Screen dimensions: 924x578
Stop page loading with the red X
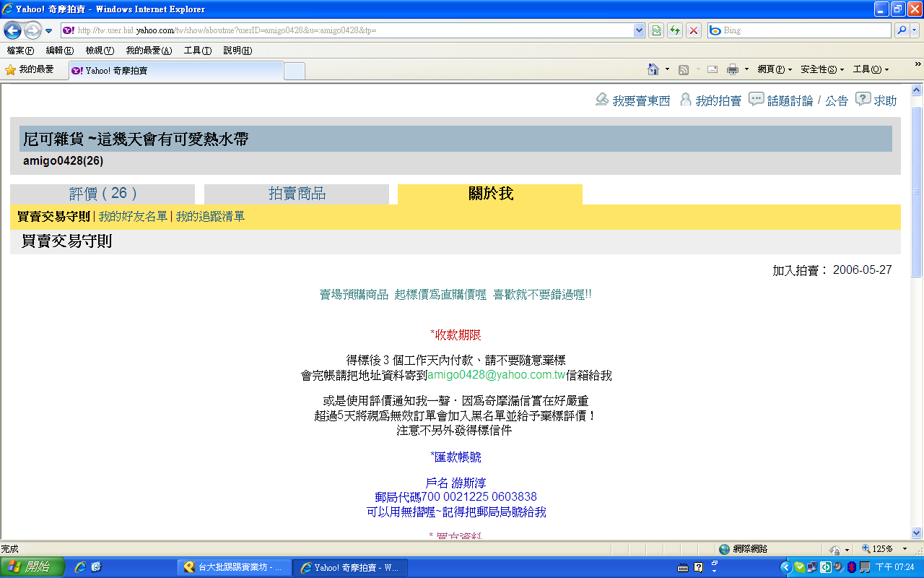pos(694,30)
